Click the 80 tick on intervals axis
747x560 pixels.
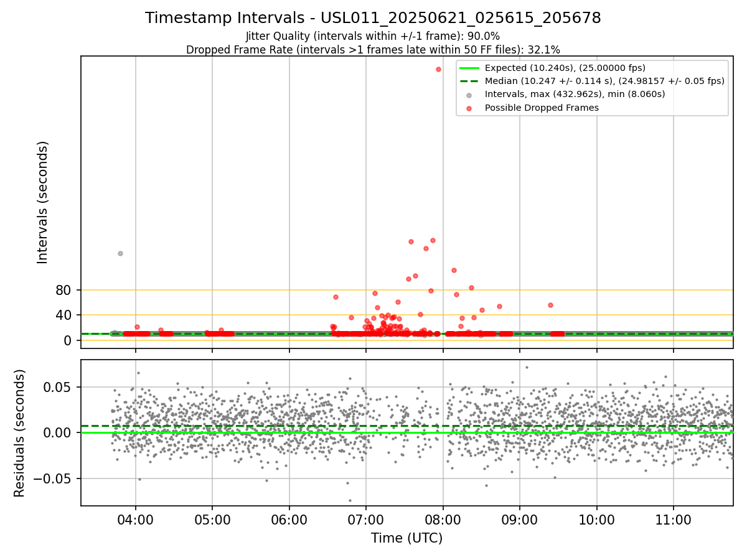point(63,290)
